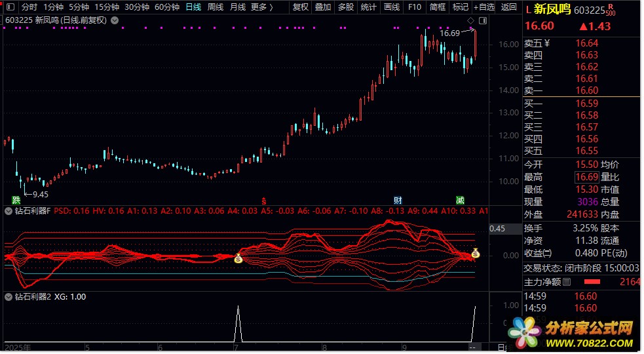Click the blue 财 event marker

[398, 199]
